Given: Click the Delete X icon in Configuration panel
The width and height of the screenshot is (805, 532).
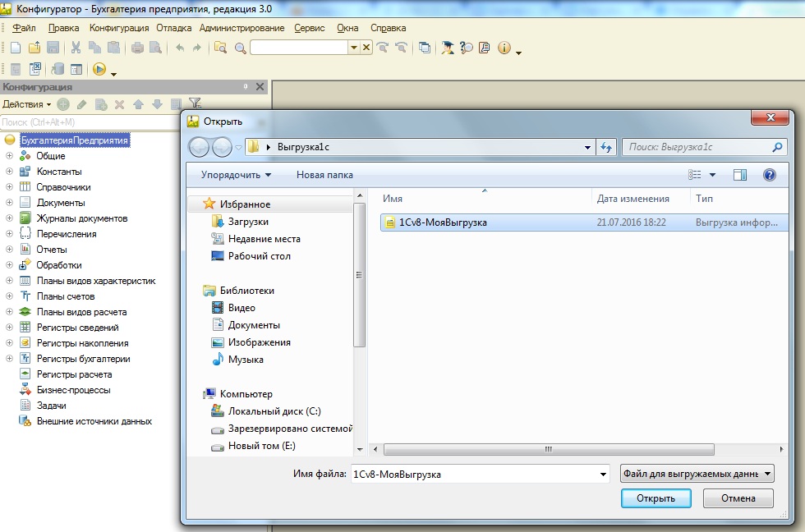Looking at the screenshot, I should point(120,104).
